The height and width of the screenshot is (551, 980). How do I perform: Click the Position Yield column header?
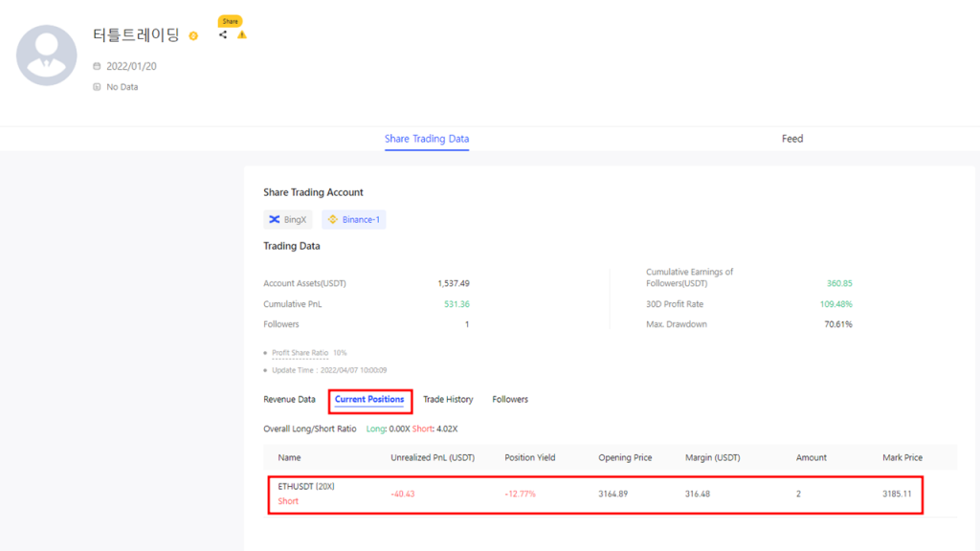530,457
